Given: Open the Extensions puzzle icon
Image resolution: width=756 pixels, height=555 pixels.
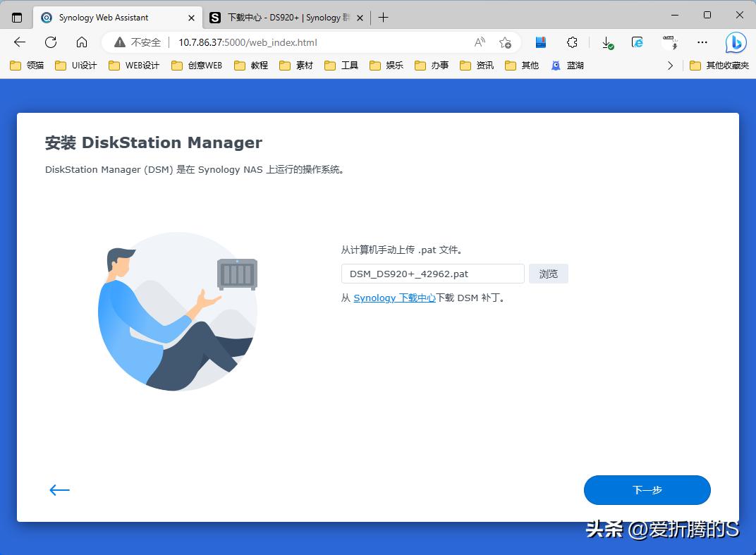Looking at the screenshot, I should [x=572, y=42].
